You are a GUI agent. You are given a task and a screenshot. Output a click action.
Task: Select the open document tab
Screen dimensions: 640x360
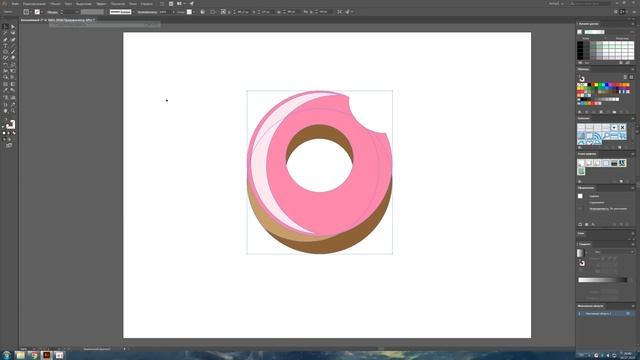(x=58, y=20)
